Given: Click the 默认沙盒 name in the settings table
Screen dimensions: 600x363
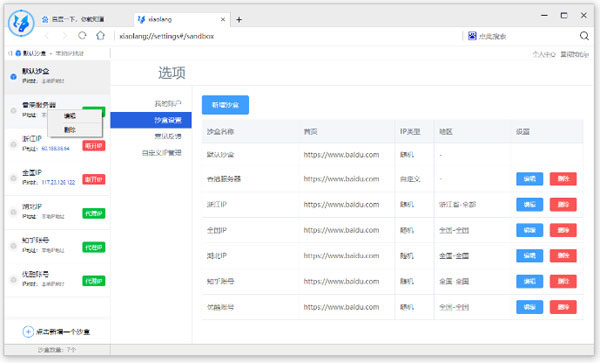Looking at the screenshot, I should [x=220, y=155].
